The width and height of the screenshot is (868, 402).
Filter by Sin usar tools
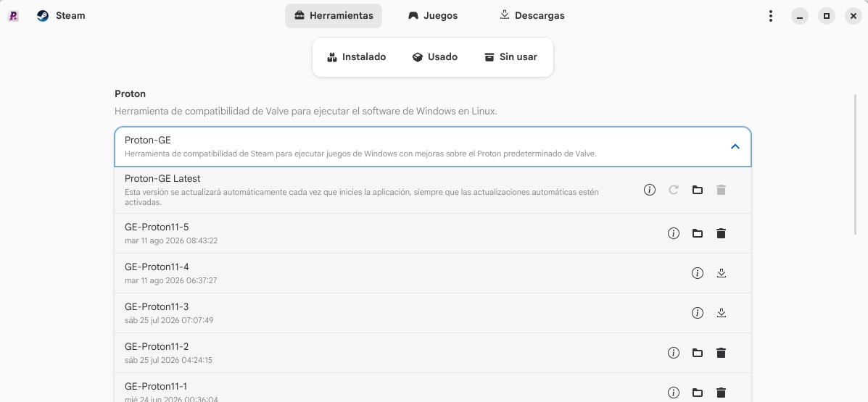(511, 57)
